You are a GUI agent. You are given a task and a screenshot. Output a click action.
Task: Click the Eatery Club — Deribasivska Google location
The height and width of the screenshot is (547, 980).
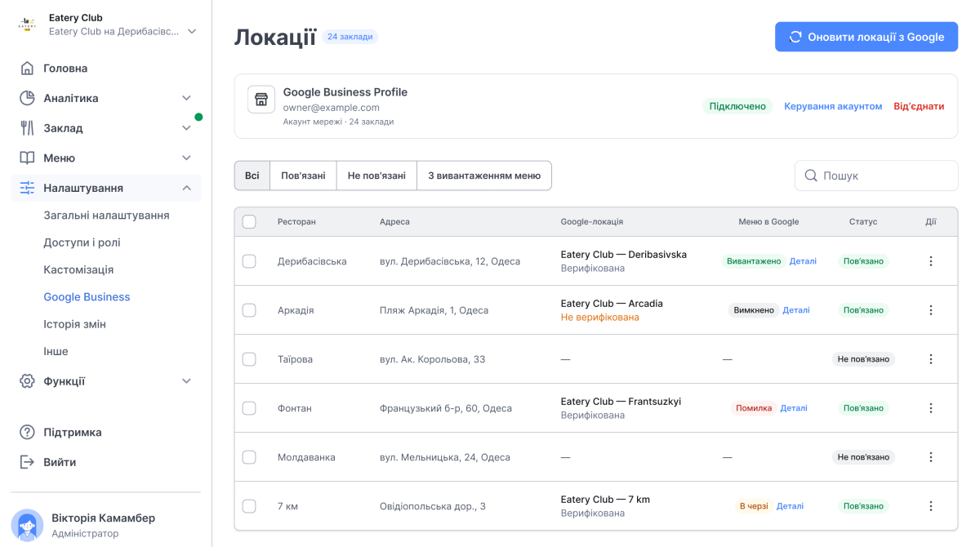tap(624, 255)
